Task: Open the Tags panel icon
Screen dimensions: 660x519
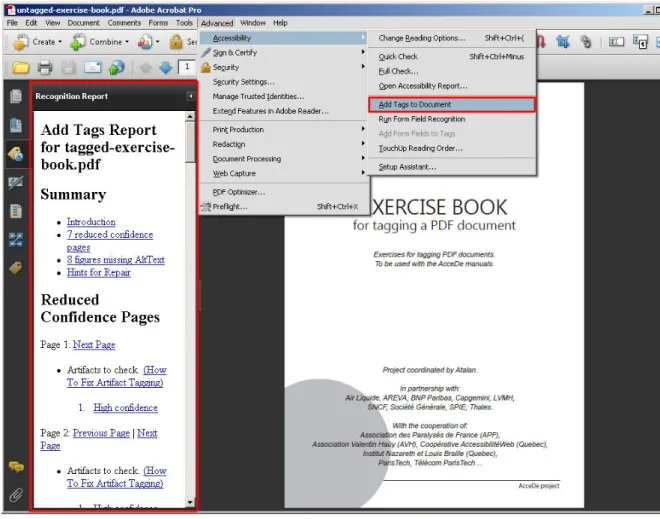Action: tap(16, 268)
